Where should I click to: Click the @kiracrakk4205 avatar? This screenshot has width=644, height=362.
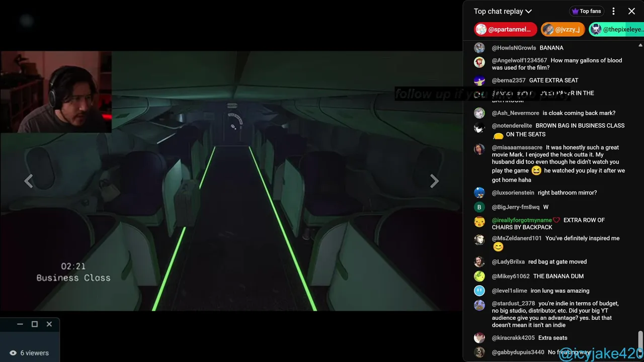coord(479,338)
